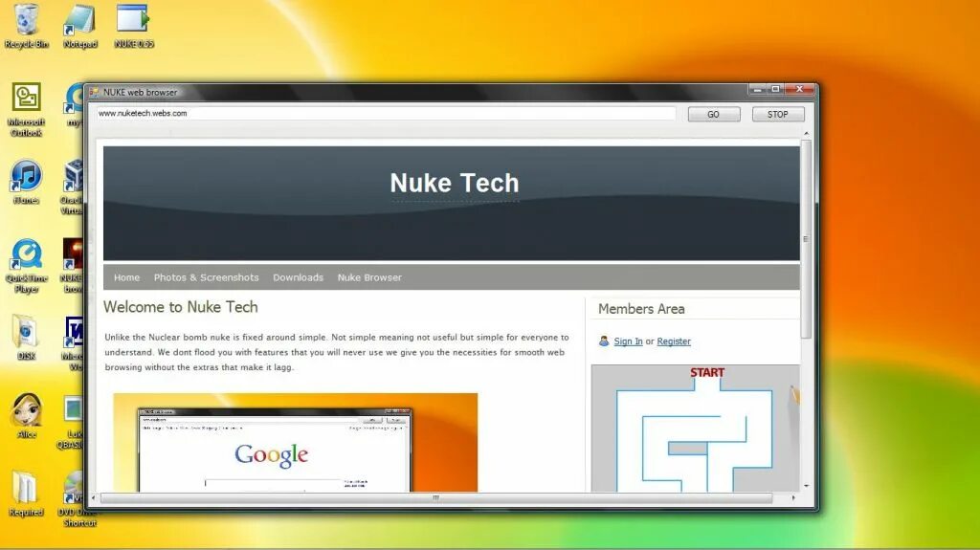Click the member icon beside Sign In
This screenshot has height=550, width=980.
tap(604, 341)
